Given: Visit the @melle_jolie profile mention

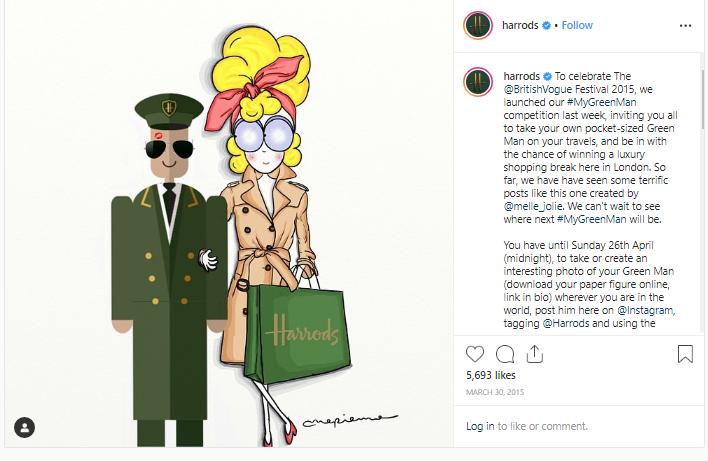Looking at the screenshot, I should coord(533,206).
